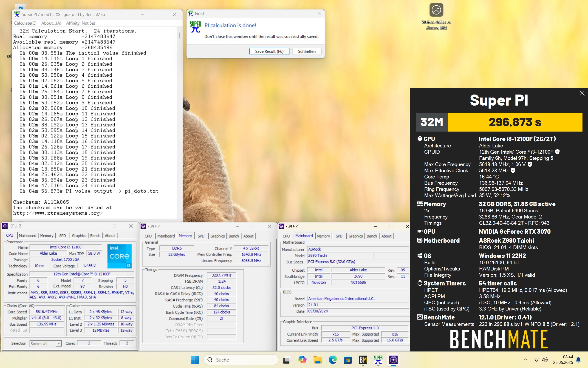Open Task View in the taskbar
Image resolution: width=588 pixels, height=368 pixels.
tap(287, 360)
